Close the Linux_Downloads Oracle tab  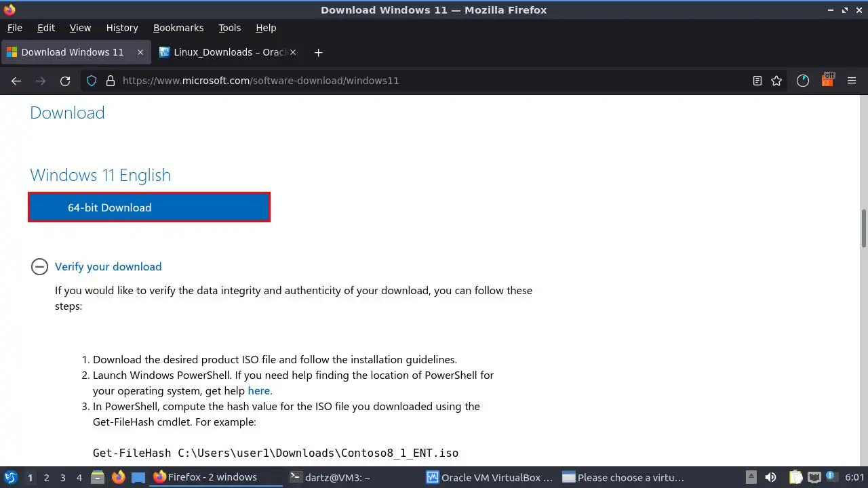(293, 52)
